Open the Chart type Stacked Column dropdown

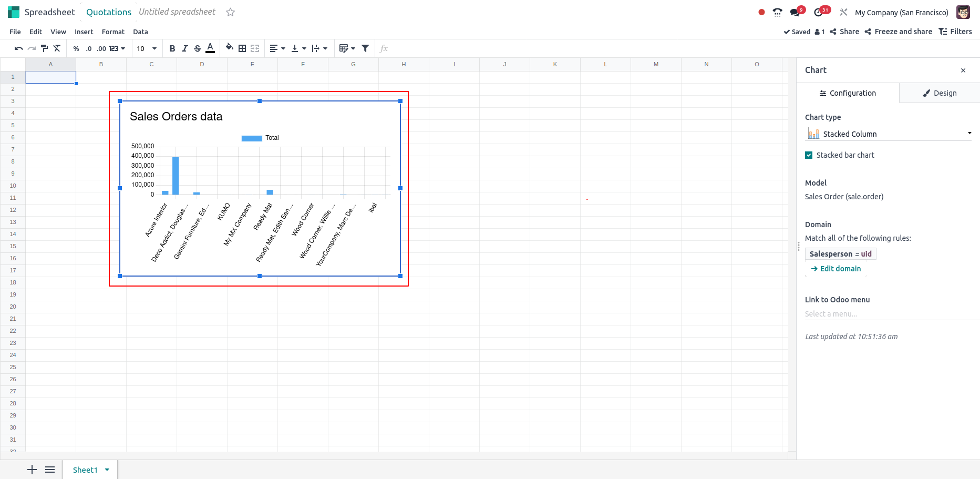tap(888, 134)
